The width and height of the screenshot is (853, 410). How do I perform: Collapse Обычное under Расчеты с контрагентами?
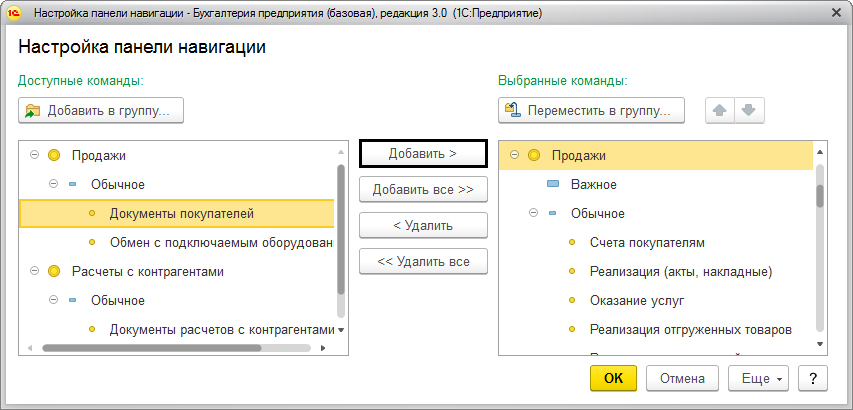click(53, 300)
